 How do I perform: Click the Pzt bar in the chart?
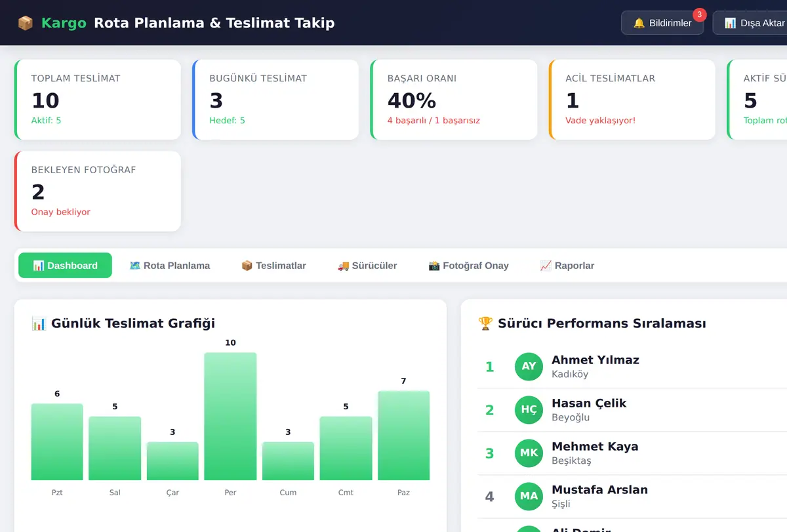57,441
